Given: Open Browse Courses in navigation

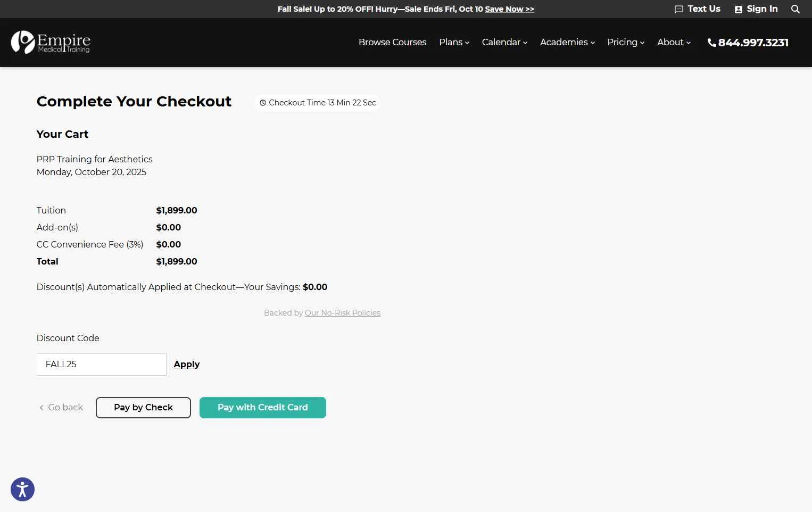Looking at the screenshot, I should point(392,42).
